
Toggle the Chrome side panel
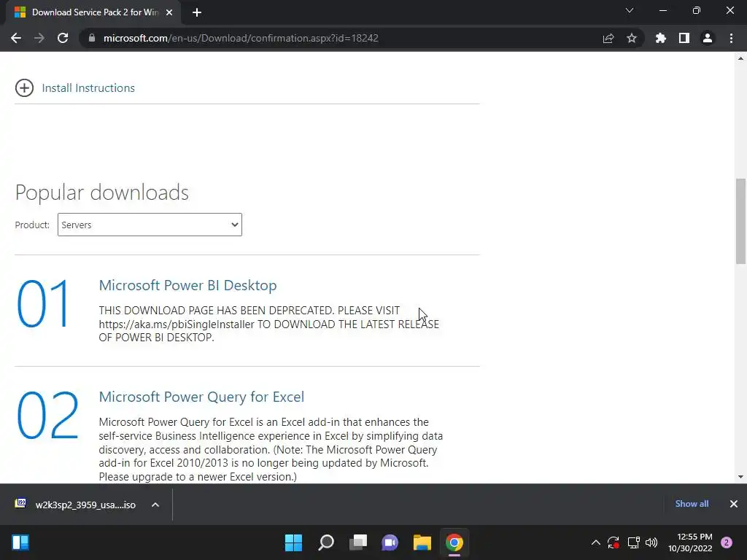684,38
